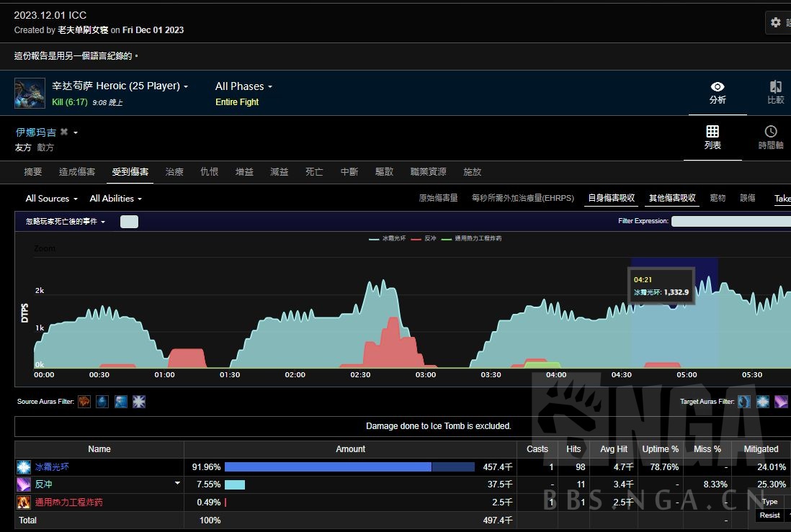Screen dimensions: 791x532
Task: Click the 反冲 ability link
Action: (x=44, y=484)
